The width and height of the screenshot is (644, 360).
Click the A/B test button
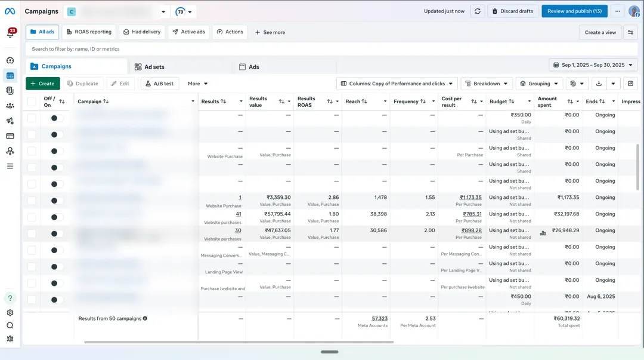(x=159, y=84)
